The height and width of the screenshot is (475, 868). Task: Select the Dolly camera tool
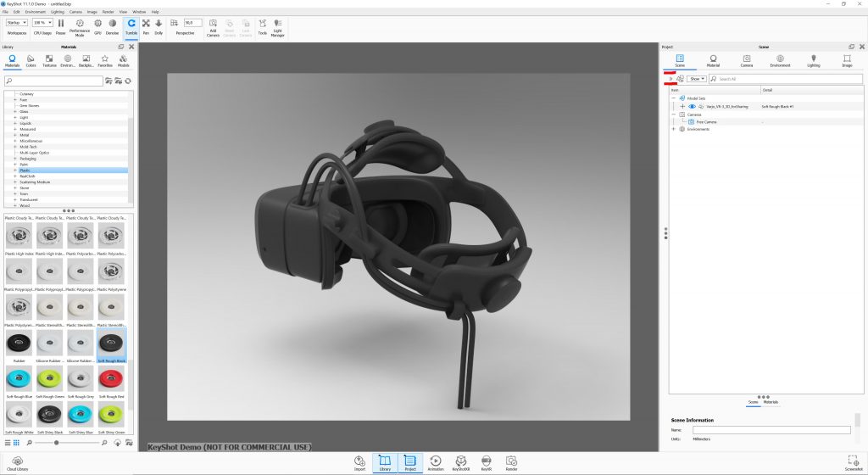click(159, 26)
